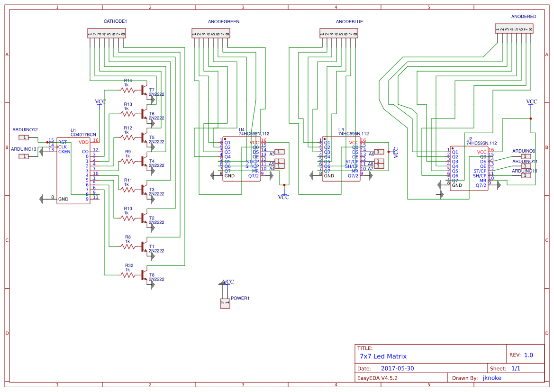Click the date value '2017-05-30'
Screen dimensions: 554x392
(397, 368)
